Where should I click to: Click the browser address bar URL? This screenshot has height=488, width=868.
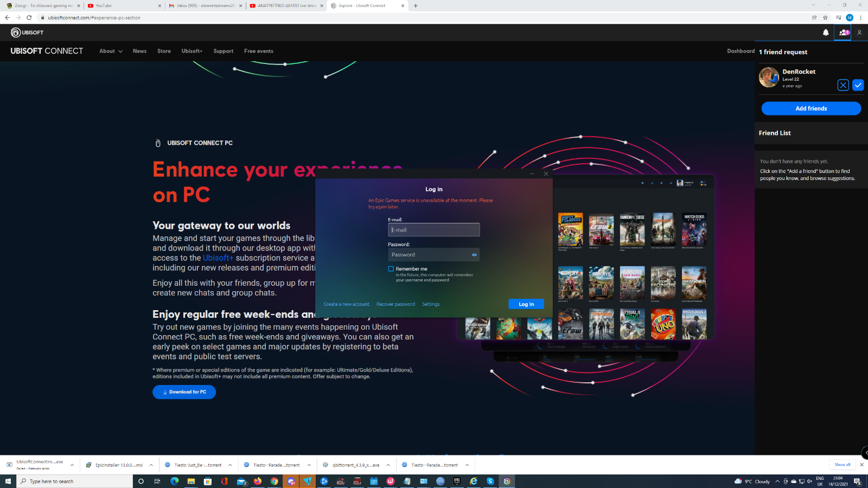click(94, 17)
